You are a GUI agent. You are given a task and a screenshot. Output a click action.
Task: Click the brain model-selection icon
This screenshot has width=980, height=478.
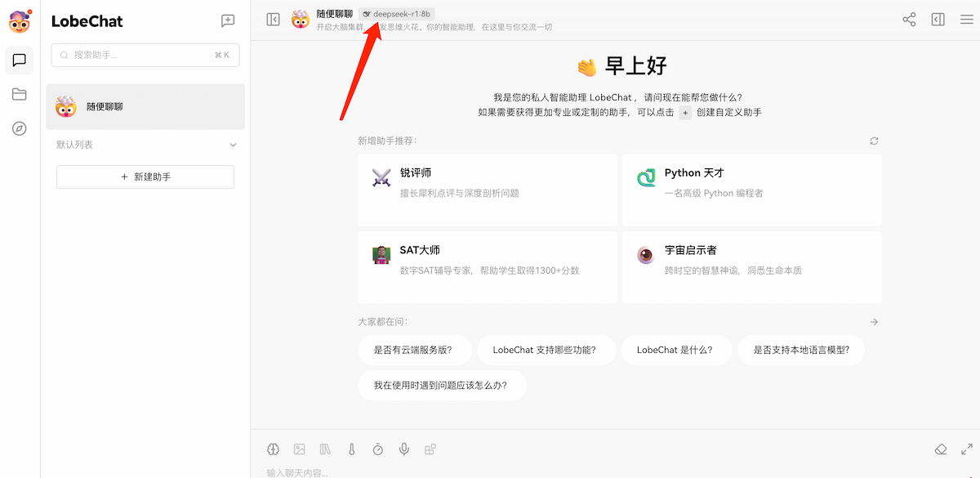(x=274, y=449)
